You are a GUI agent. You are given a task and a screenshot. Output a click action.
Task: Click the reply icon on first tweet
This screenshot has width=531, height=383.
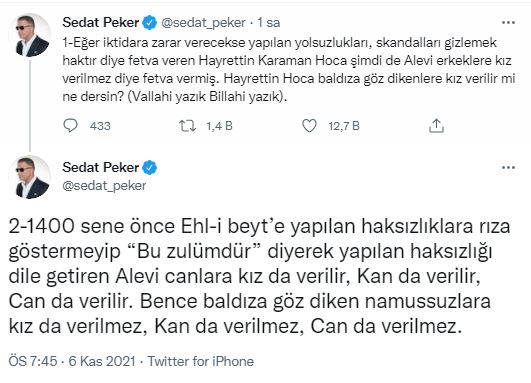70,126
